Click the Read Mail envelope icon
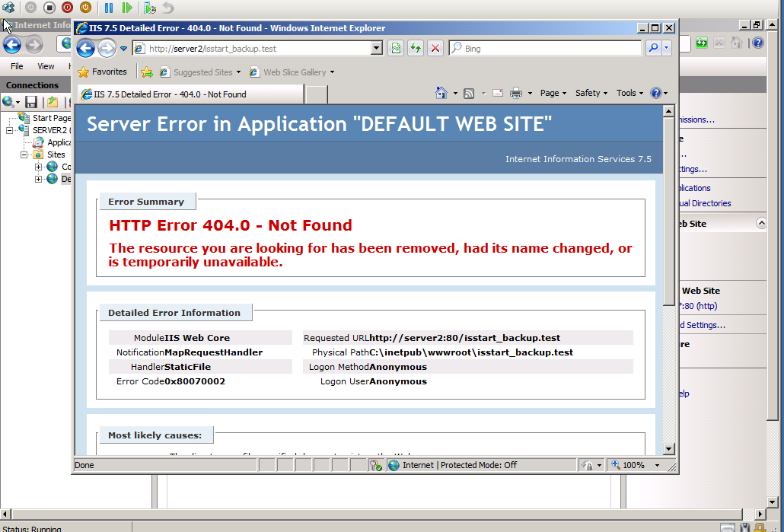The width and height of the screenshot is (784, 532). pos(498,93)
